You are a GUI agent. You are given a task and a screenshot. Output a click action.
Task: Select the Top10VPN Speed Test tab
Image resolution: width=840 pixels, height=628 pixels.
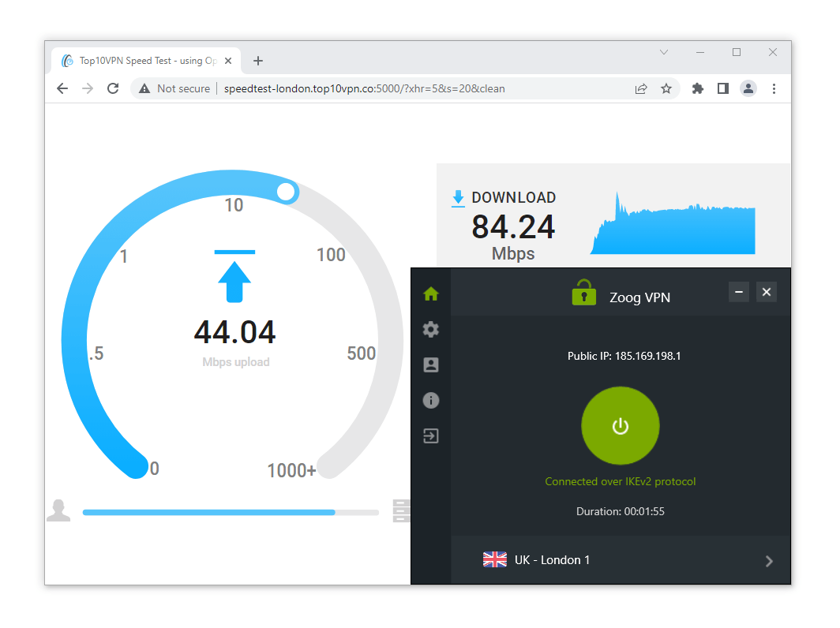pos(142,60)
